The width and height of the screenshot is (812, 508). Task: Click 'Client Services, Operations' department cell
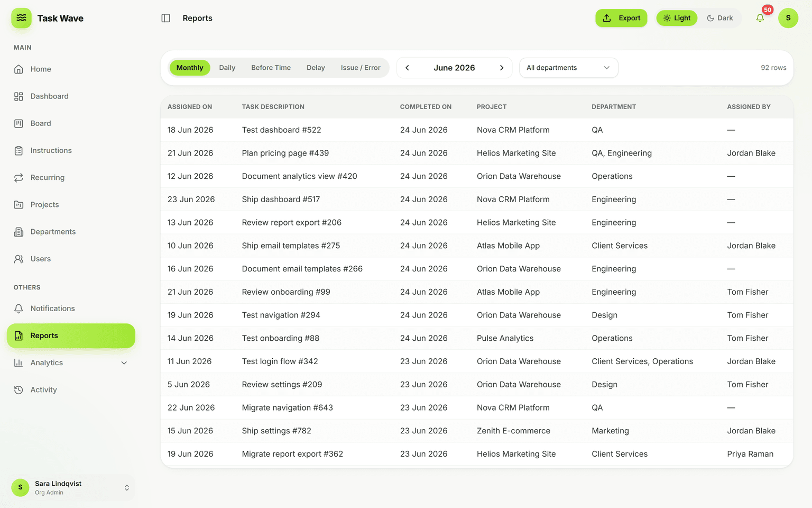point(642,361)
